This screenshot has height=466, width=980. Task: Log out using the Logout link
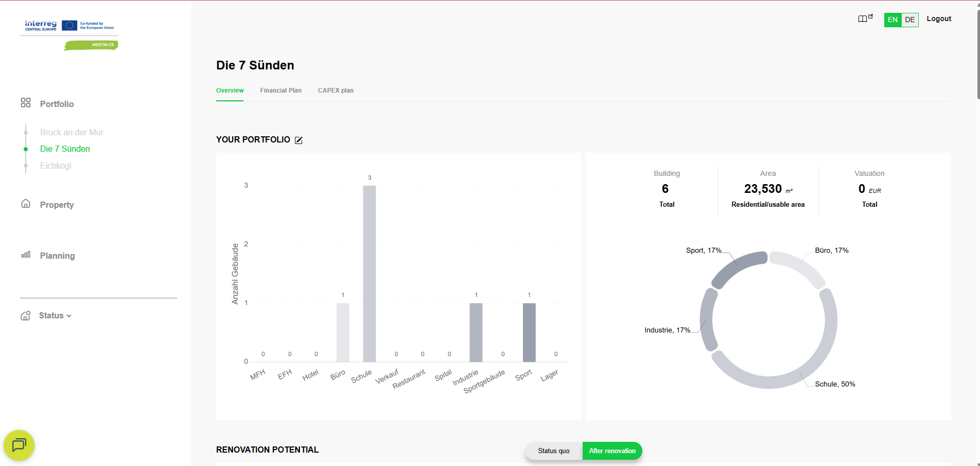(939, 19)
